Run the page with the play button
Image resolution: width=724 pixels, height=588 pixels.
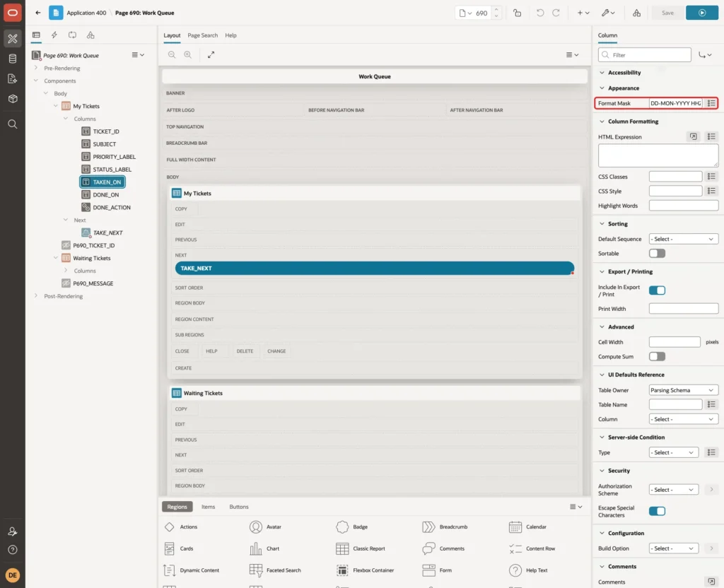coord(701,13)
